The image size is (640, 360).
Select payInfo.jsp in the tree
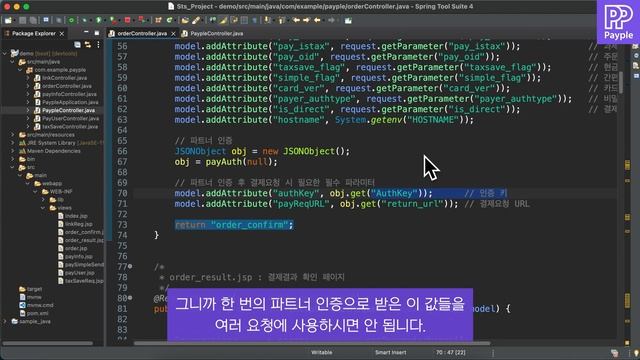[x=78, y=256]
